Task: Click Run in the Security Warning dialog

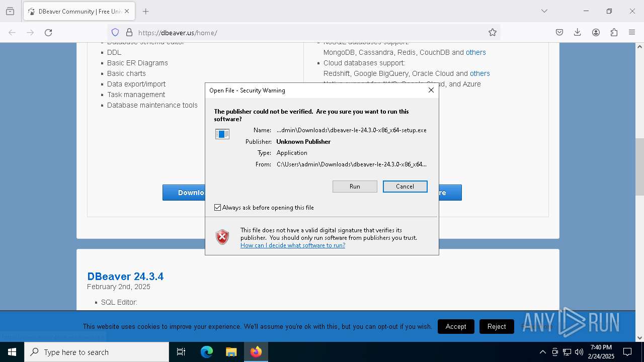Action: click(x=355, y=187)
